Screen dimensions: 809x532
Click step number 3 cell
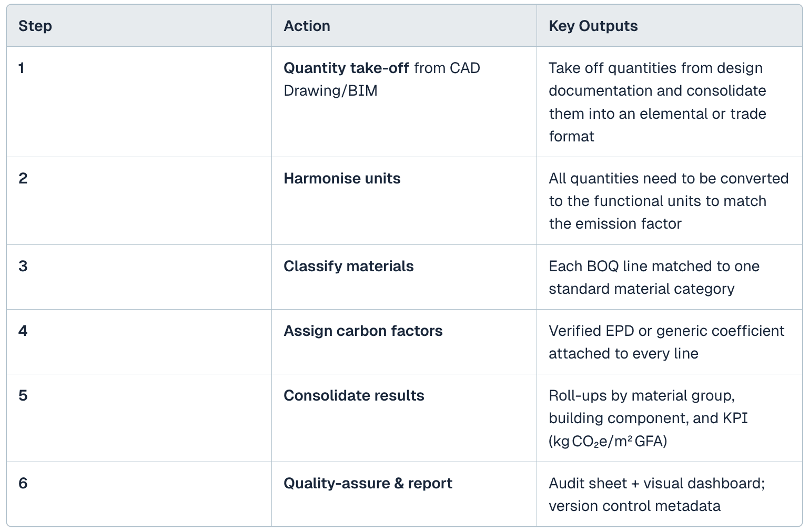[x=23, y=266]
